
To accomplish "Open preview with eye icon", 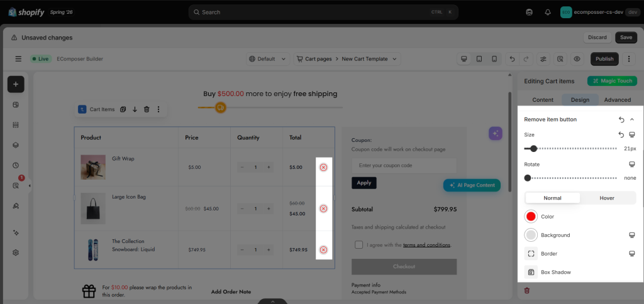I will [x=577, y=59].
